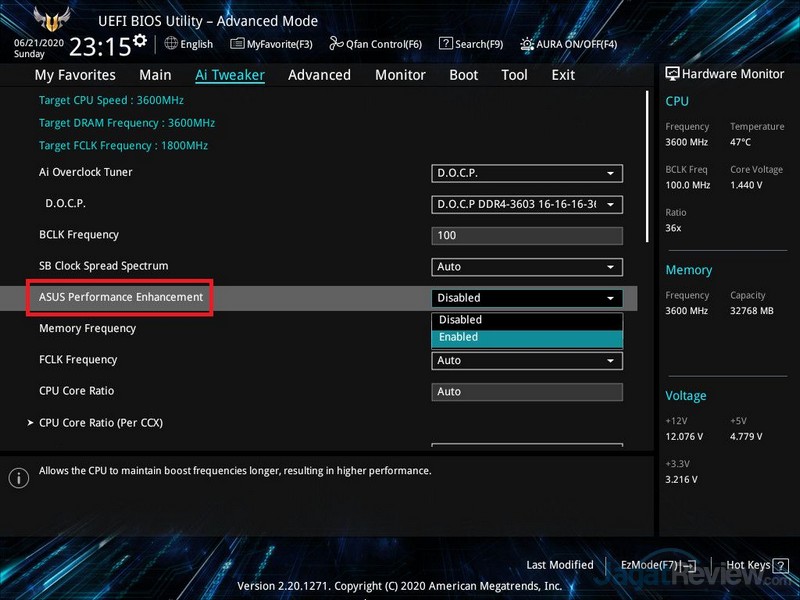Open MyFavorite(F3) from the top bar

tap(271, 44)
